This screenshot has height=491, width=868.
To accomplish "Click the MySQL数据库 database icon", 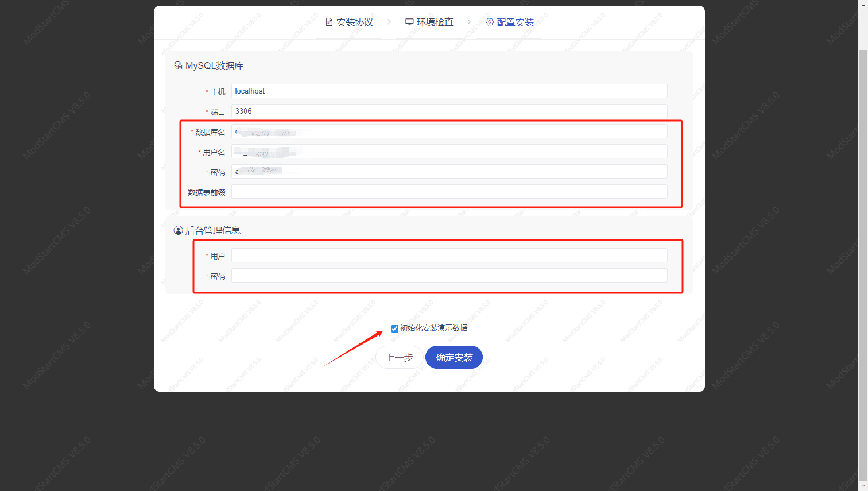I will point(178,65).
